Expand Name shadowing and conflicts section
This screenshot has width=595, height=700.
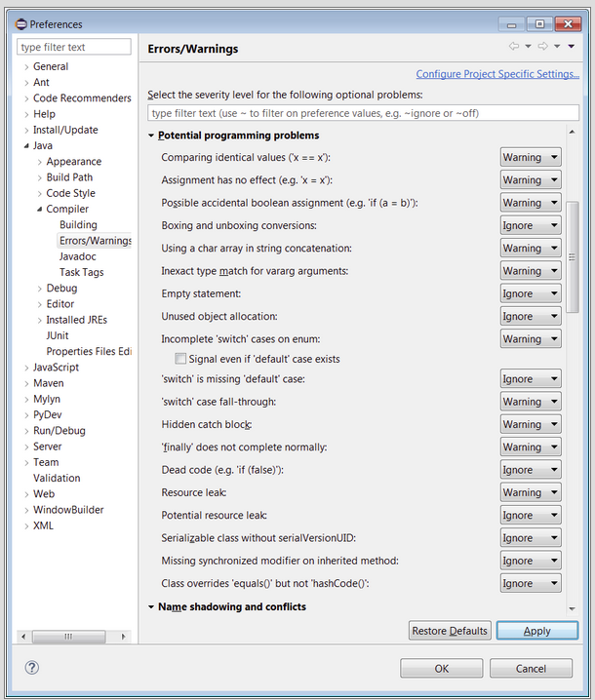[x=151, y=606]
